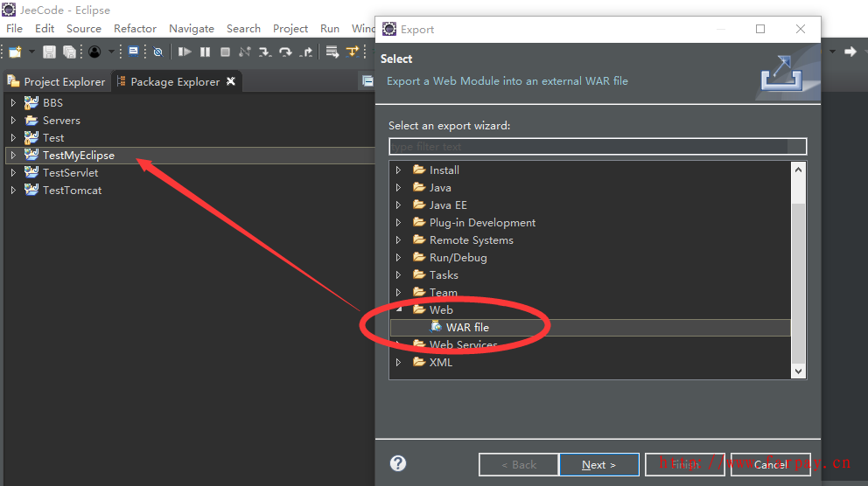Open the New file dropdown arrow
The width and height of the screenshot is (868, 486).
pos(30,52)
